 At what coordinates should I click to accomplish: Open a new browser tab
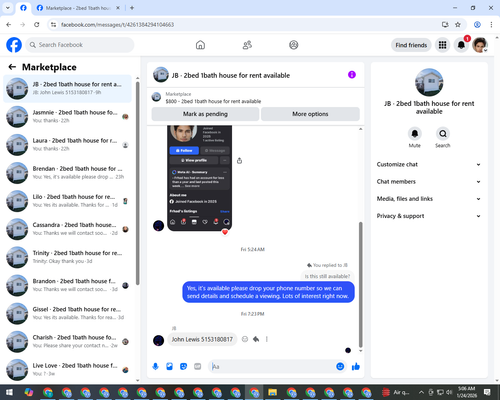[132, 8]
